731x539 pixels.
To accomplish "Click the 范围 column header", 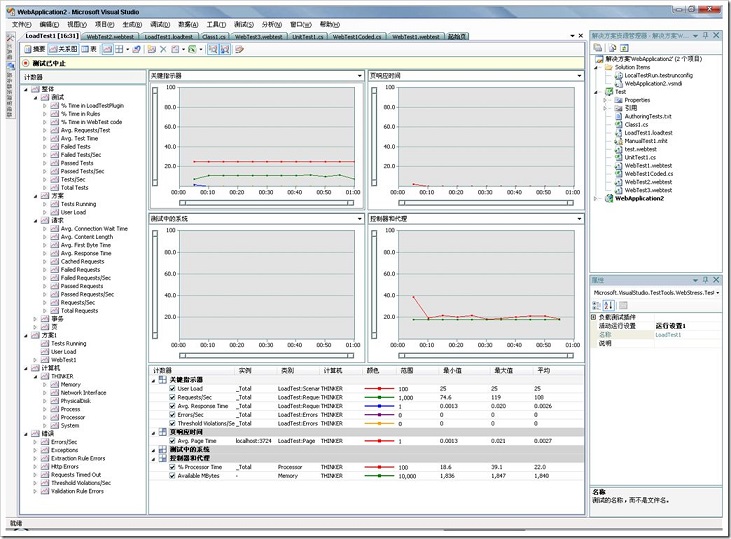I will [406, 371].
